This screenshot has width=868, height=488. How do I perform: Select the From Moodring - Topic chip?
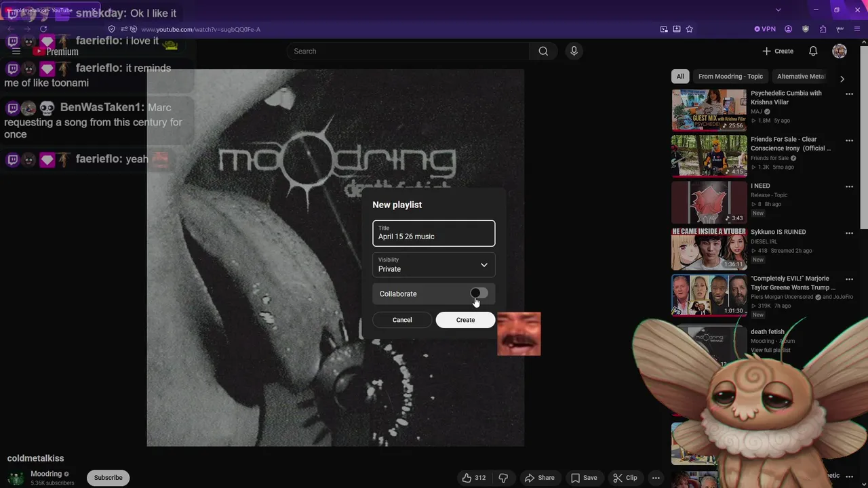[730, 77]
